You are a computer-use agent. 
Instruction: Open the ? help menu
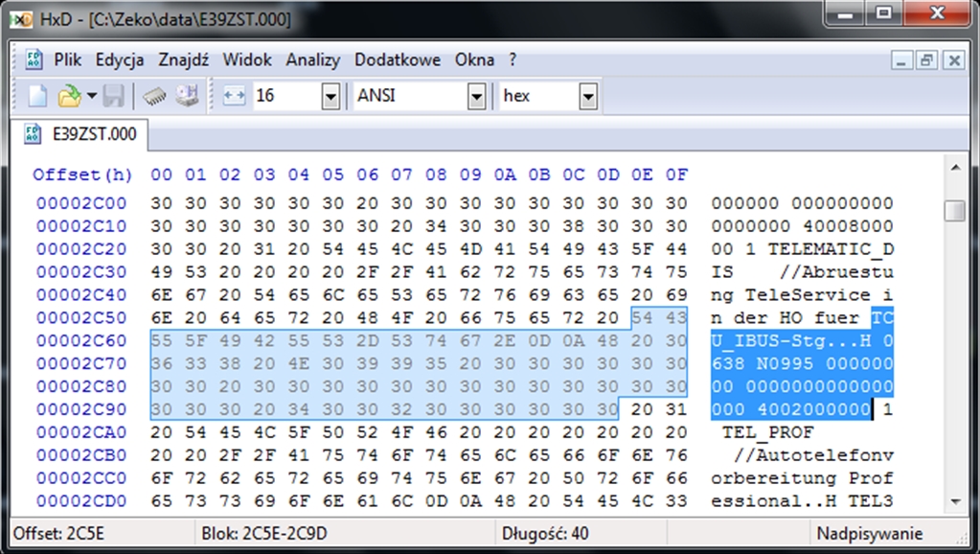(513, 60)
